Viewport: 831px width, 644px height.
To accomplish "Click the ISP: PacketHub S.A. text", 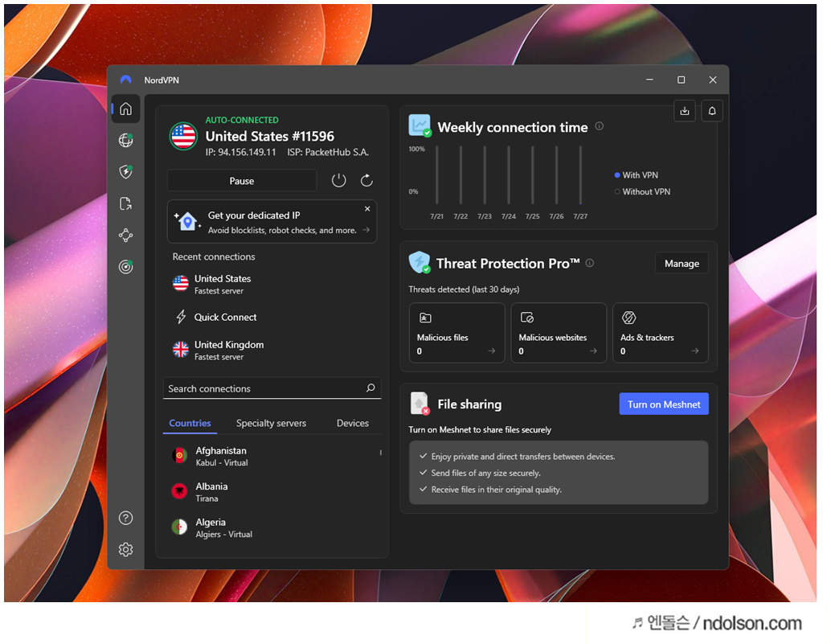I will pos(328,152).
